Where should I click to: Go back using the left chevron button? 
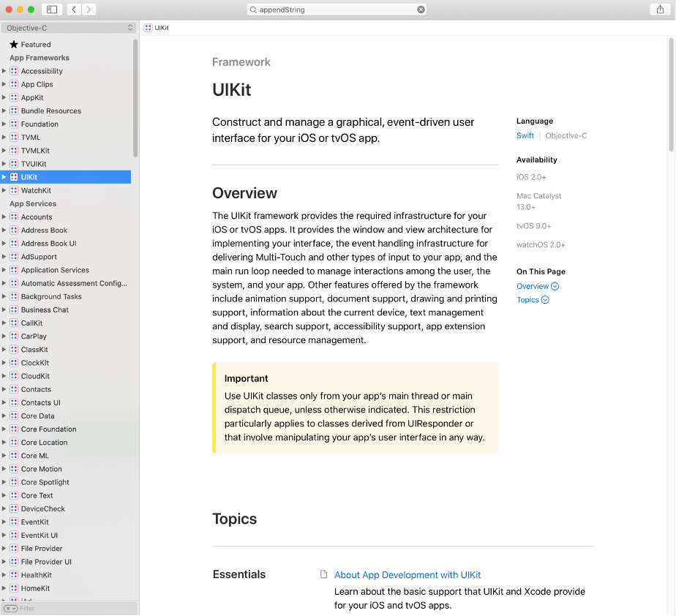click(74, 10)
